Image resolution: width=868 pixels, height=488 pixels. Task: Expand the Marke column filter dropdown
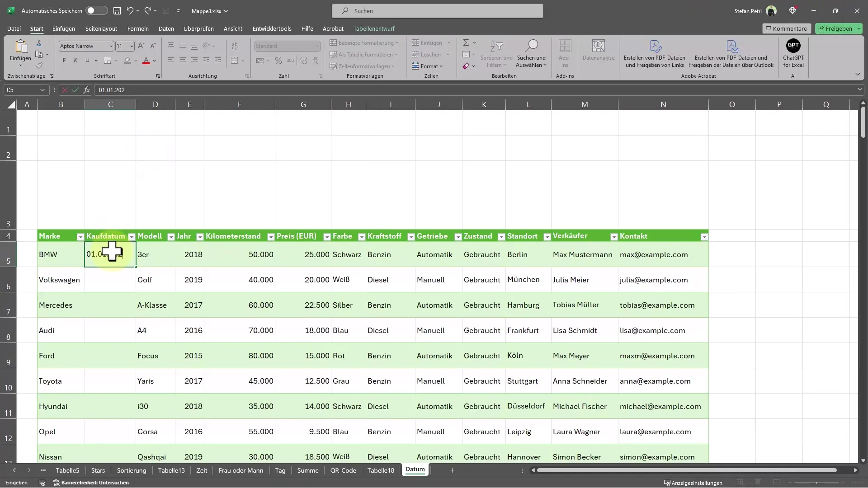(80, 237)
